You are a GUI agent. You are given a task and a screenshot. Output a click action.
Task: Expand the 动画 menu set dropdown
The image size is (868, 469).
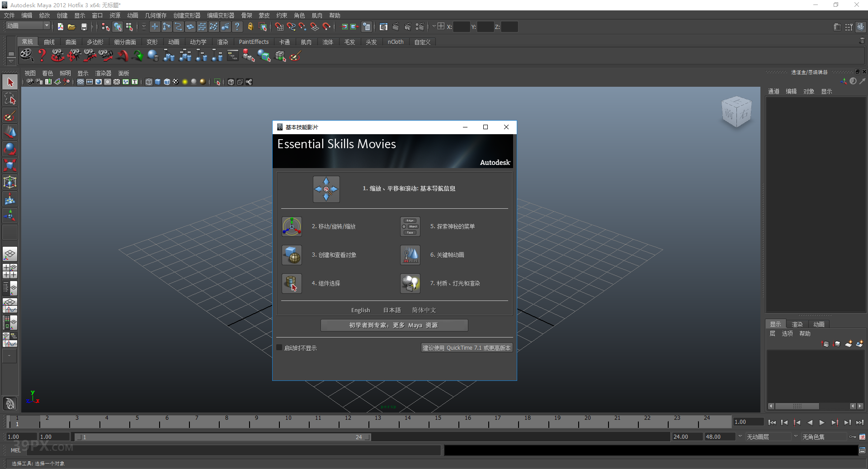point(47,26)
